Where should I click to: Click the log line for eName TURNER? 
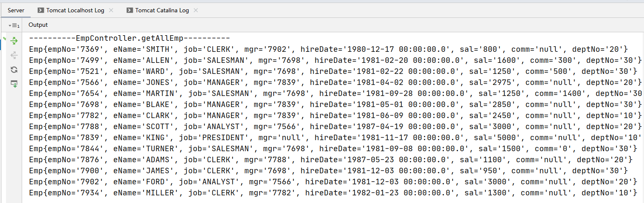pos(333,148)
